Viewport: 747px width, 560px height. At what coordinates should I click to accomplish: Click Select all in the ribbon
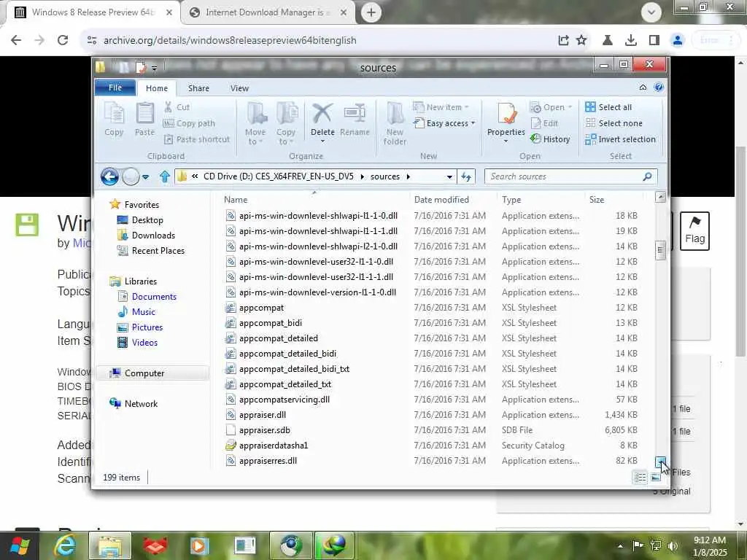[x=608, y=107]
